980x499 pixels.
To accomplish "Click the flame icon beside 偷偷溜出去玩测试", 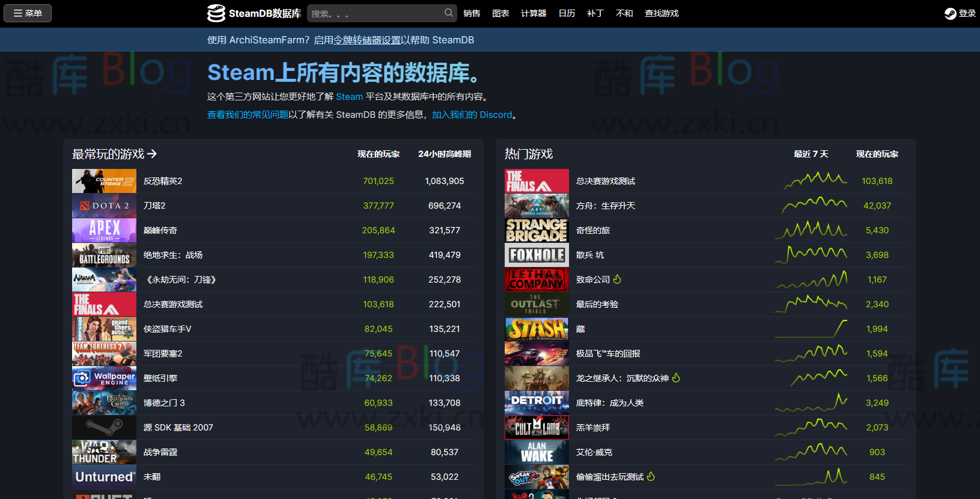I will click(651, 476).
